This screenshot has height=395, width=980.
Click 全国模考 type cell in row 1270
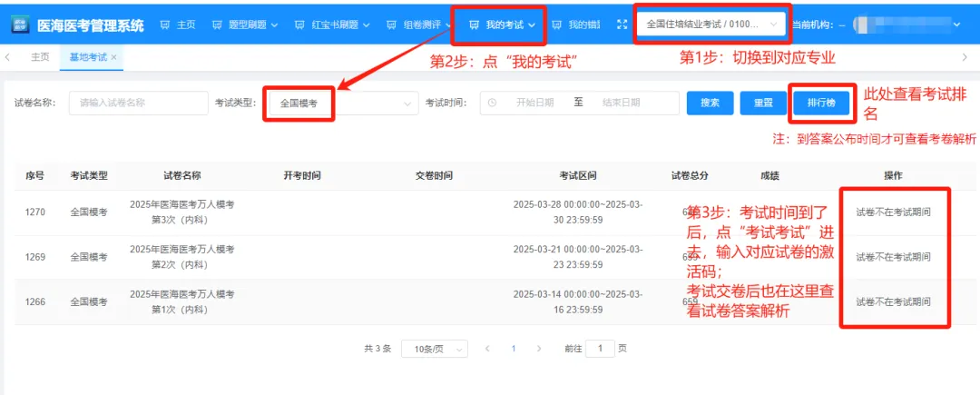point(89,212)
